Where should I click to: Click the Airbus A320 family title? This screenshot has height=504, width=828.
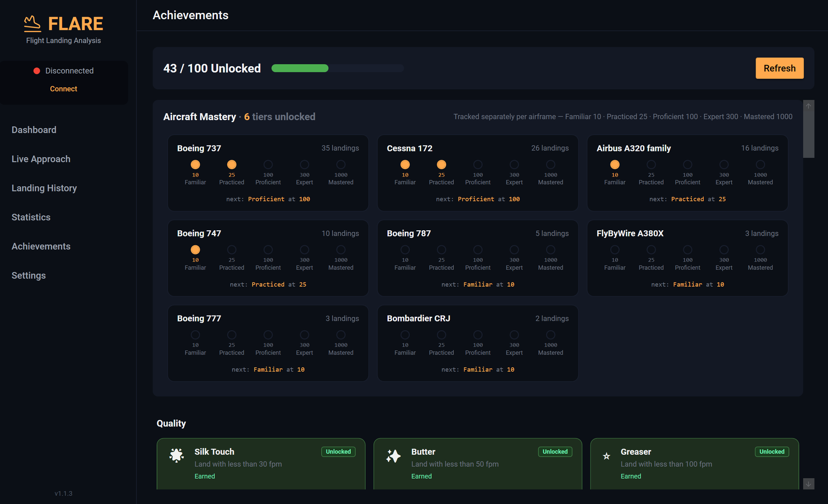tap(633, 149)
